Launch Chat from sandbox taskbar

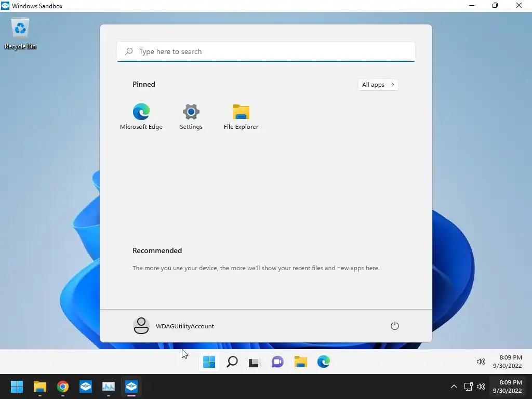pos(277,362)
